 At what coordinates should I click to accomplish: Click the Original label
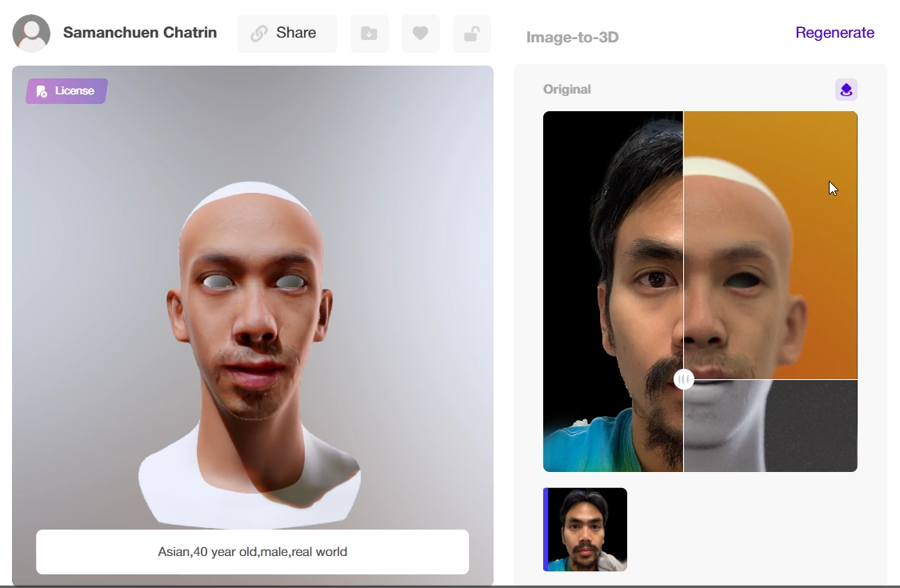[x=566, y=90]
